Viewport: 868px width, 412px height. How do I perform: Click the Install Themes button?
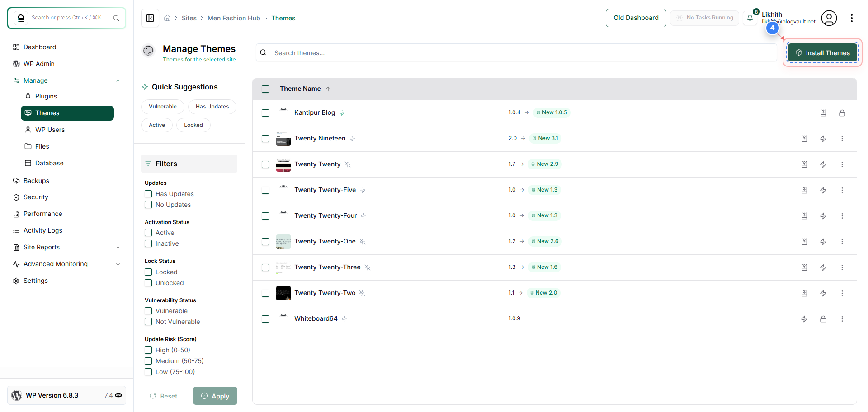[822, 52]
